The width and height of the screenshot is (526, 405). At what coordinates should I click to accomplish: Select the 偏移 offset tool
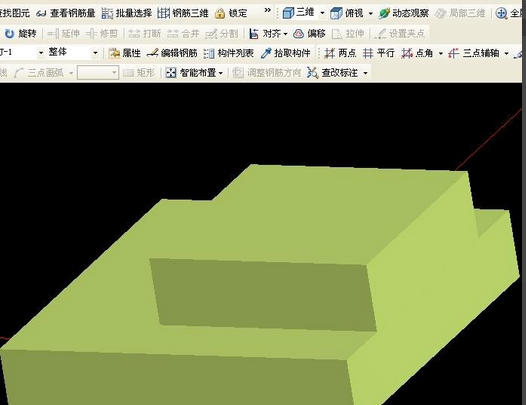click(x=309, y=34)
